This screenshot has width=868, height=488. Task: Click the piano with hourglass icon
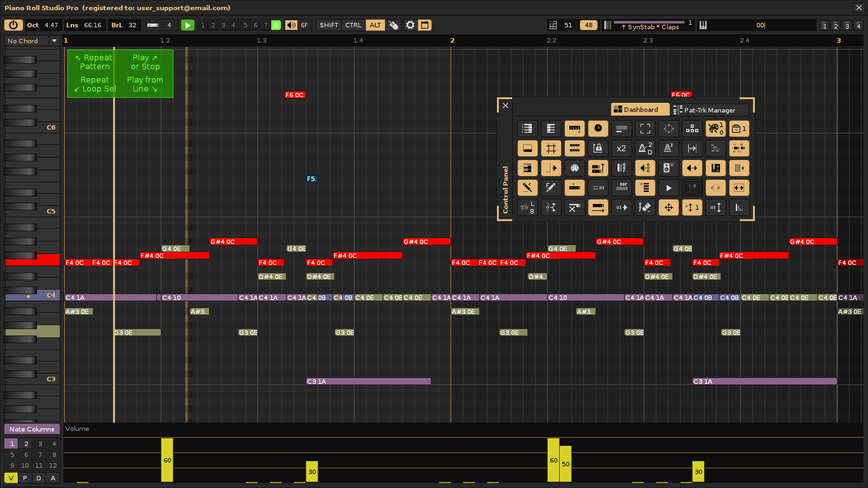[715, 168]
